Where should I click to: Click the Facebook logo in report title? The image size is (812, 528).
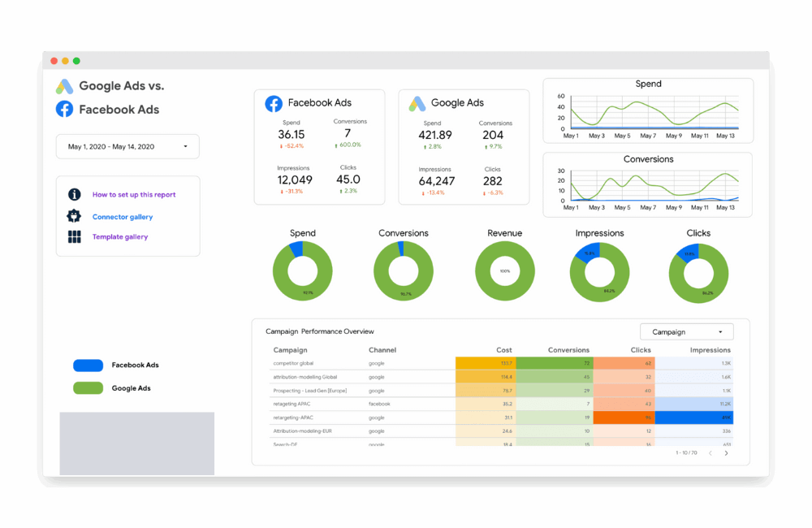coord(64,109)
